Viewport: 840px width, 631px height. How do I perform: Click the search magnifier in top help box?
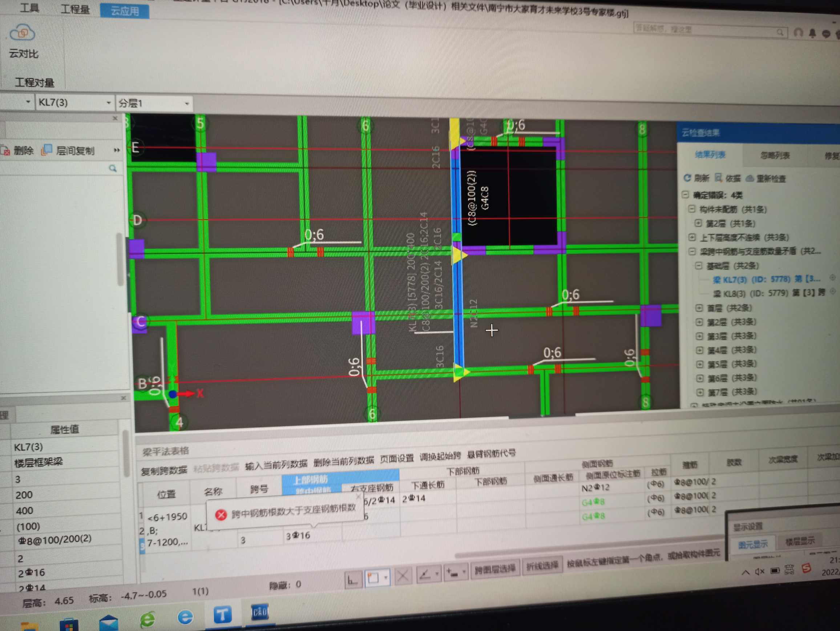(x=780, y=33)
